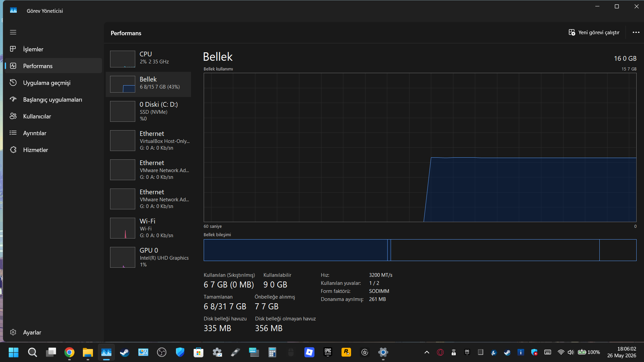
Task: Open Calculator from the taskbar
Action: point(272,352)
